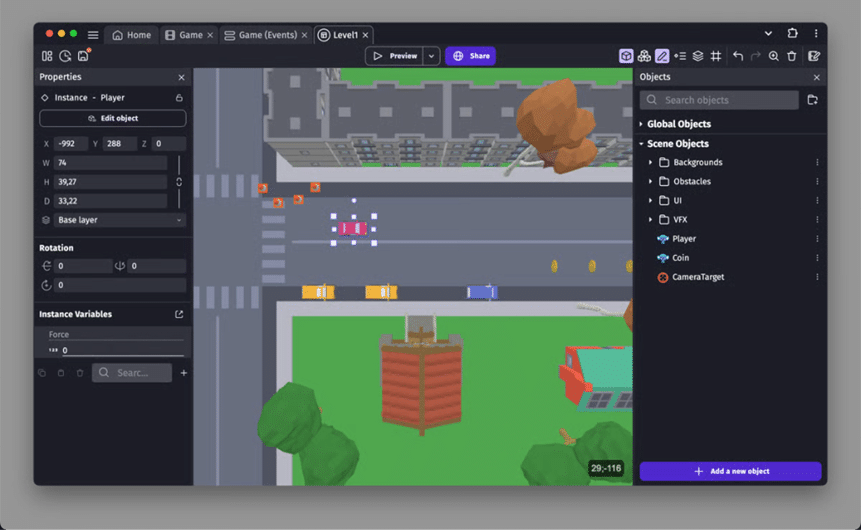Toggle the Properties panel pencil icon
The height and width of the screenshot is (530, 861).
pos(662,56)
